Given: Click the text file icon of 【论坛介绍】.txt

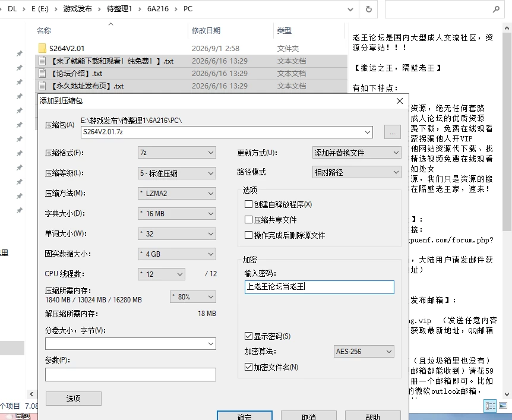Looking at the screenshot, I should pyautogui.click(x=42, y=73).
